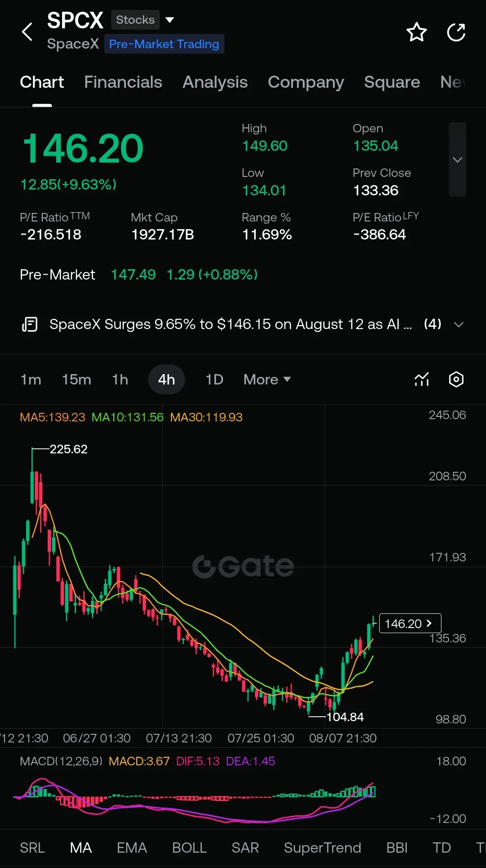Expand the price stats panel chevron

457,160
